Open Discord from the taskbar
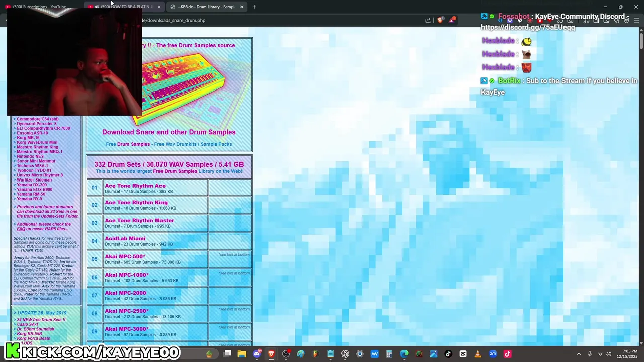 (257, 354)
